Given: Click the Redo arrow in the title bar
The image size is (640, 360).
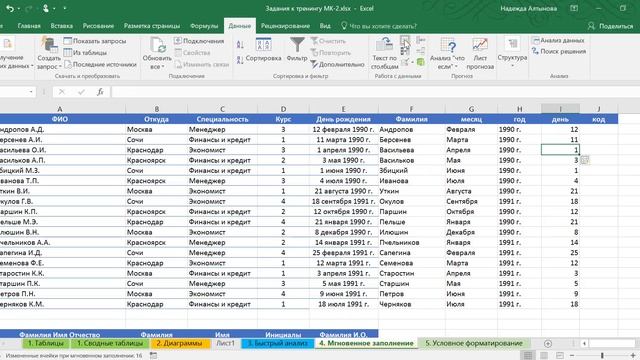Looking at the screenshot, I should click(x=29, y=8).
